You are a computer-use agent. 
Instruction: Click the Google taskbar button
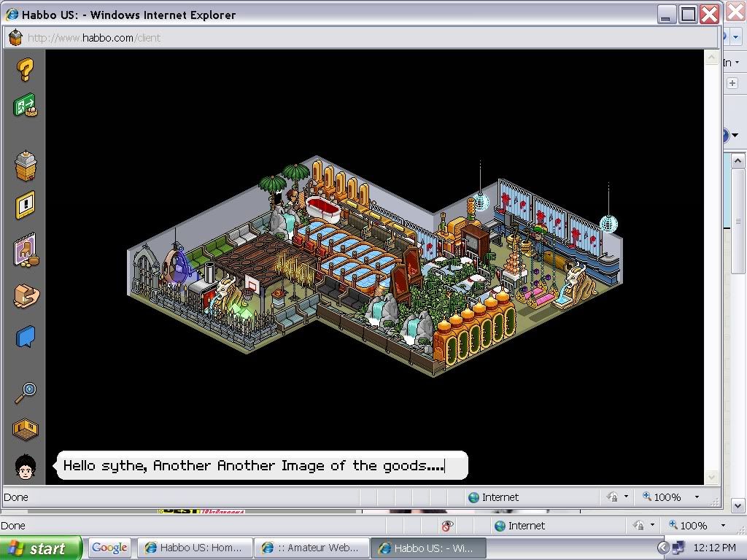[x=109, y=548]
